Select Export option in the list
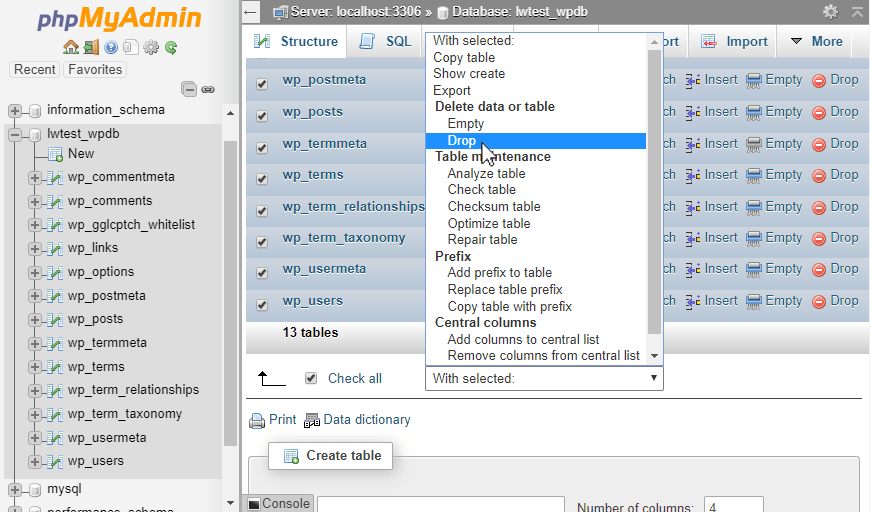Screen dimensions: 870x512 536,90
